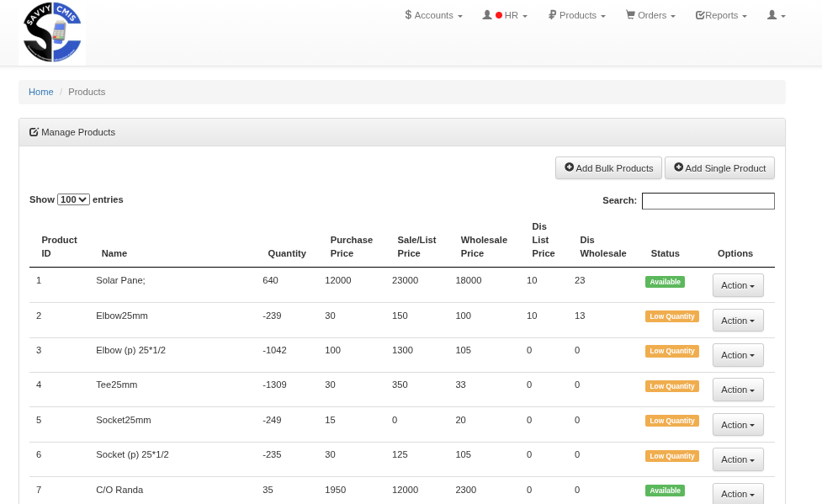822x504 pixels.
Task: Open Action dropdown for Tee25mm
Action: pyautogui.click(x=737, y=390)
